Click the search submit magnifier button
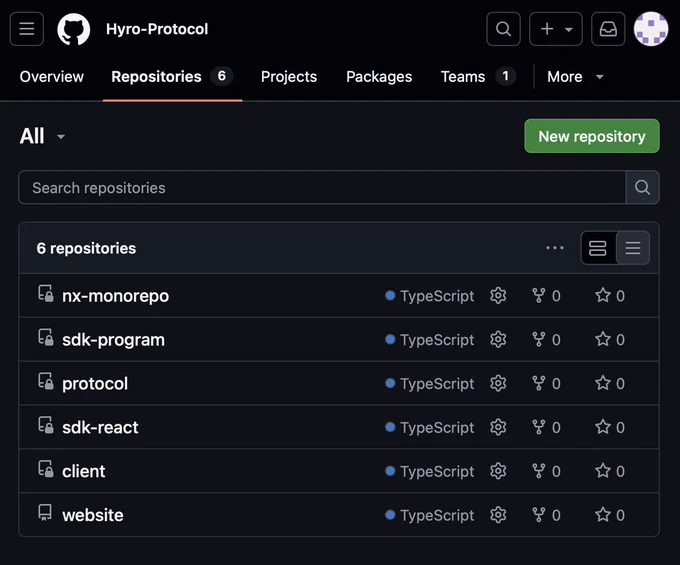This screenshot has height=565, width=680. (x=642, y=187)
